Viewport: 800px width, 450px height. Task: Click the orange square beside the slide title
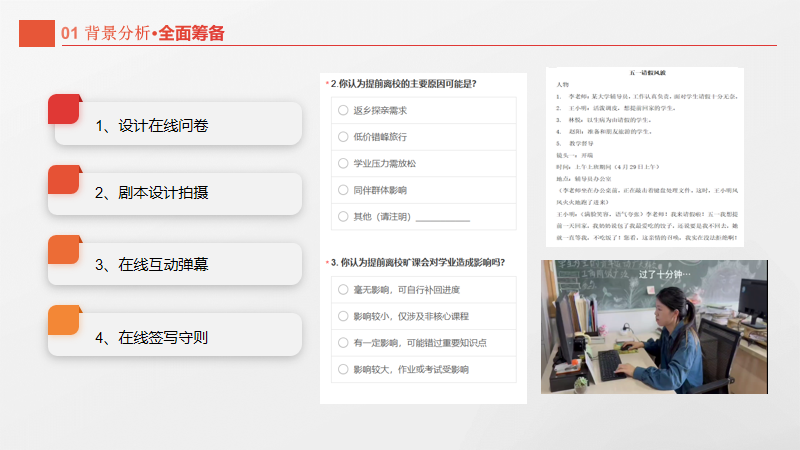37,34
